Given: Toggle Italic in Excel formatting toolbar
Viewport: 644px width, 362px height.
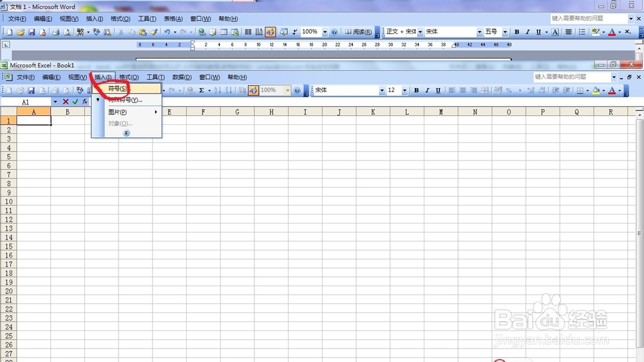Looking at the screenshot, I should click(427, 90).
